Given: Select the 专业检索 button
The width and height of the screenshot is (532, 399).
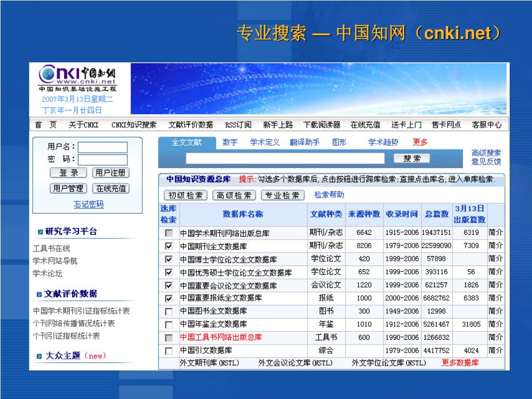Looking at the screenshot, I should tap(283, 195).
